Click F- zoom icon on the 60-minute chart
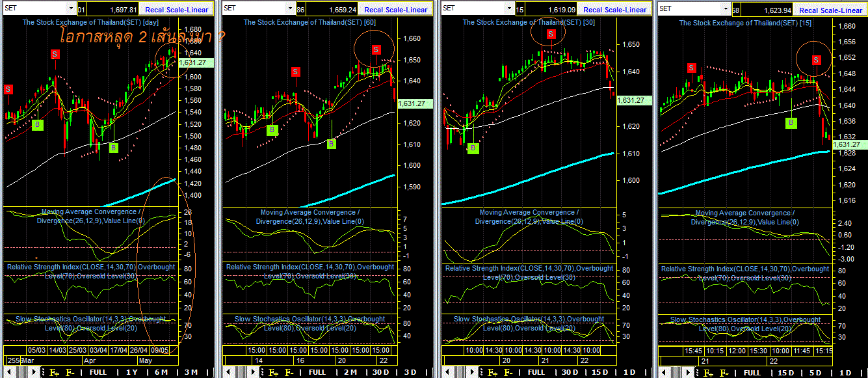Screen dimensions: 868x378 tap(289, 372)
